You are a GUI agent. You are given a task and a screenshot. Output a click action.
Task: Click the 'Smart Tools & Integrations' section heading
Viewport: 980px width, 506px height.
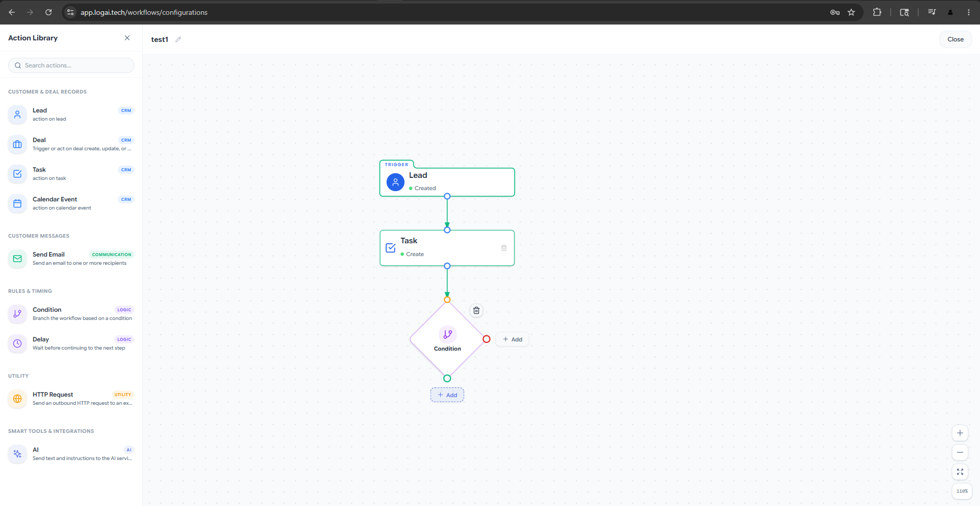51,431
